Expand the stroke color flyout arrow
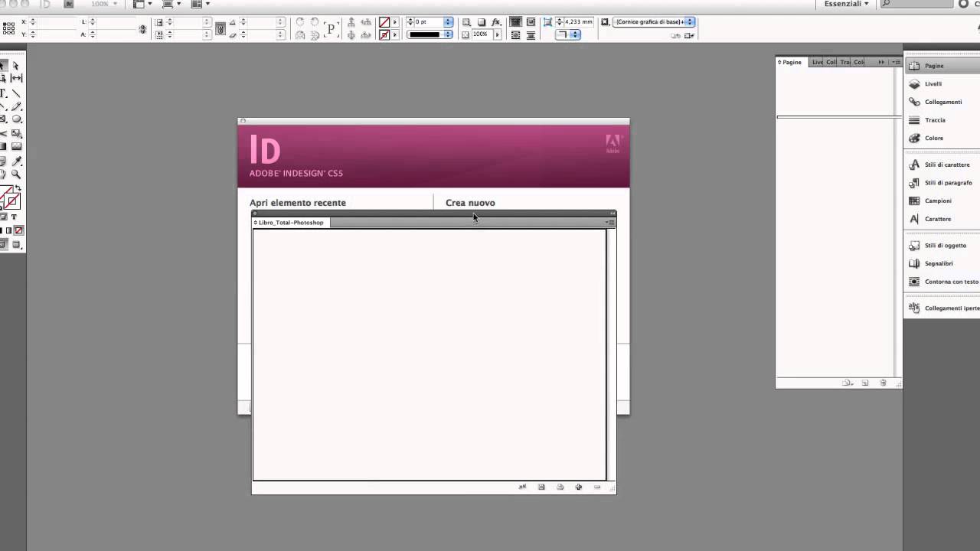The height and width of the screenshot is (551, 980). (x=395, y=35)
